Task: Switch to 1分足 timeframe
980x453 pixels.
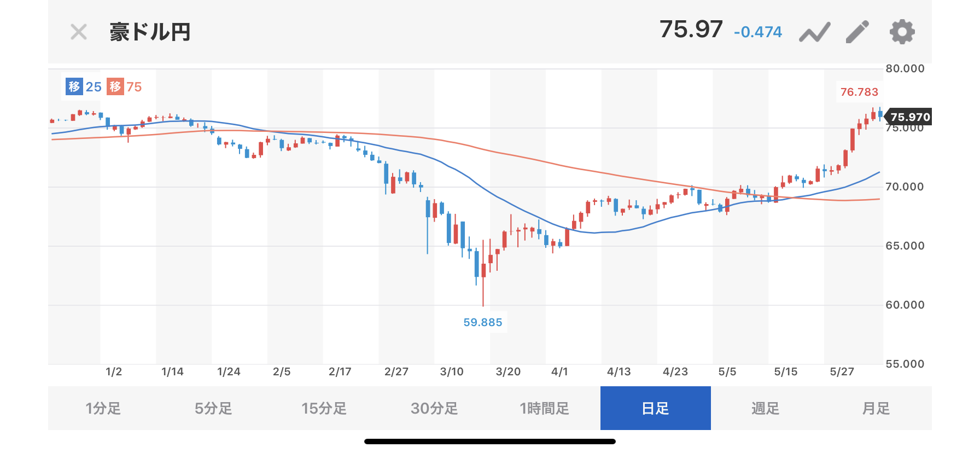Action: pos(103,408)
